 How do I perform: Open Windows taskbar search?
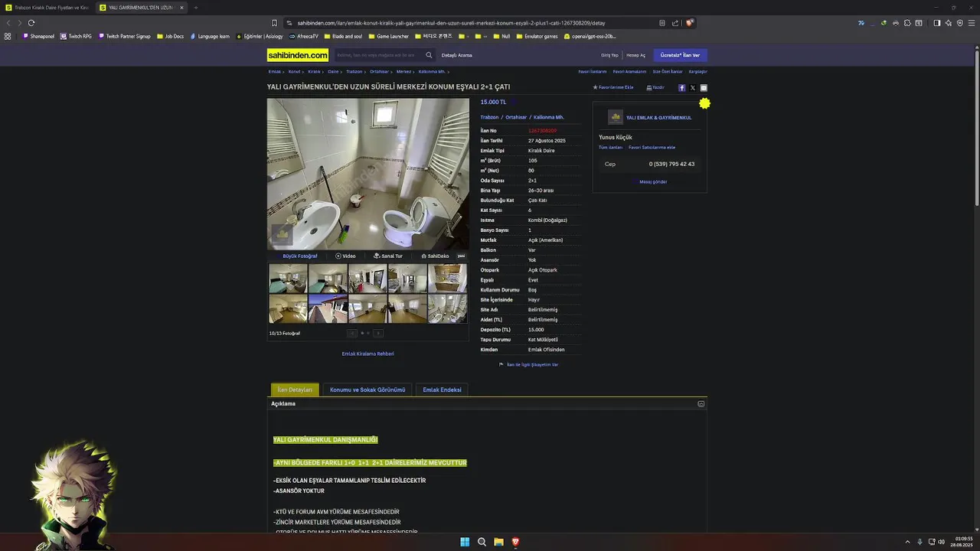[x=482, y=542]
